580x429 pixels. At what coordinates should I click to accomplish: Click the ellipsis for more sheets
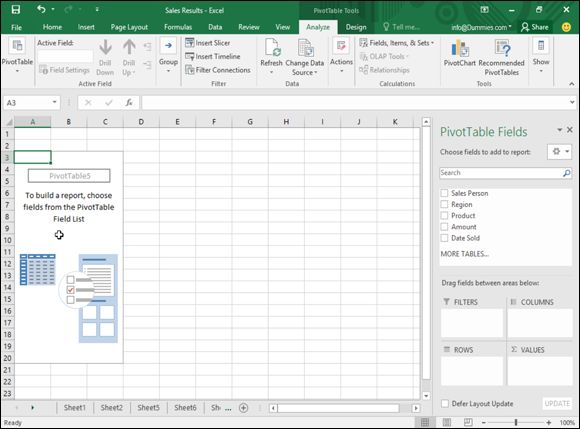coord(228,408)
